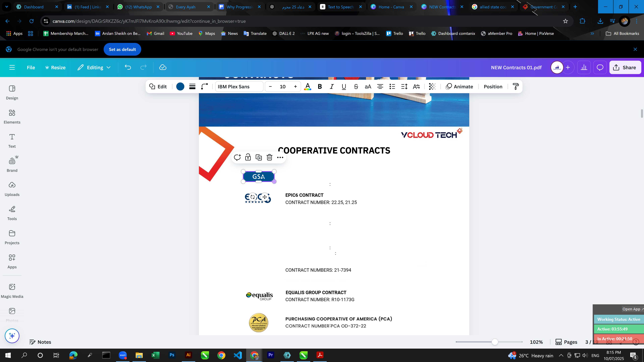Lock the selected GSA element

pos(248,157)
